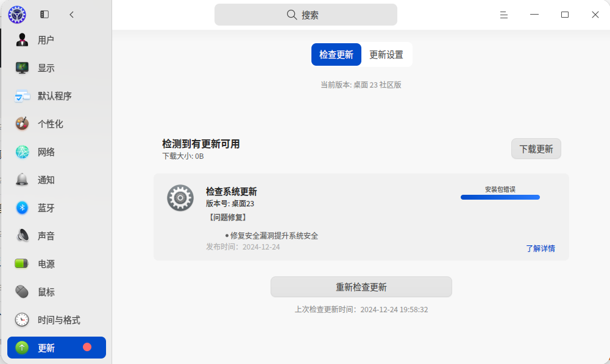The height and width of the screenshot is (364, 610).
Task: Open the 个性化 palette icon
Action: (22, 124)
